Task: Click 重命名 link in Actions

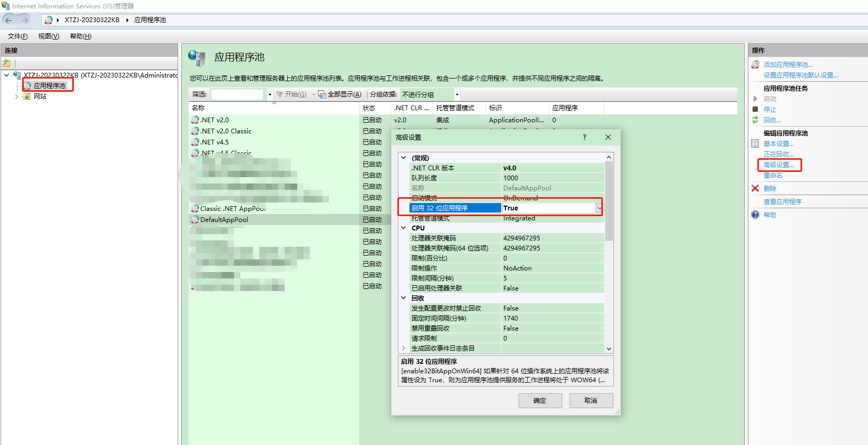Action: (x=773, y=175)
